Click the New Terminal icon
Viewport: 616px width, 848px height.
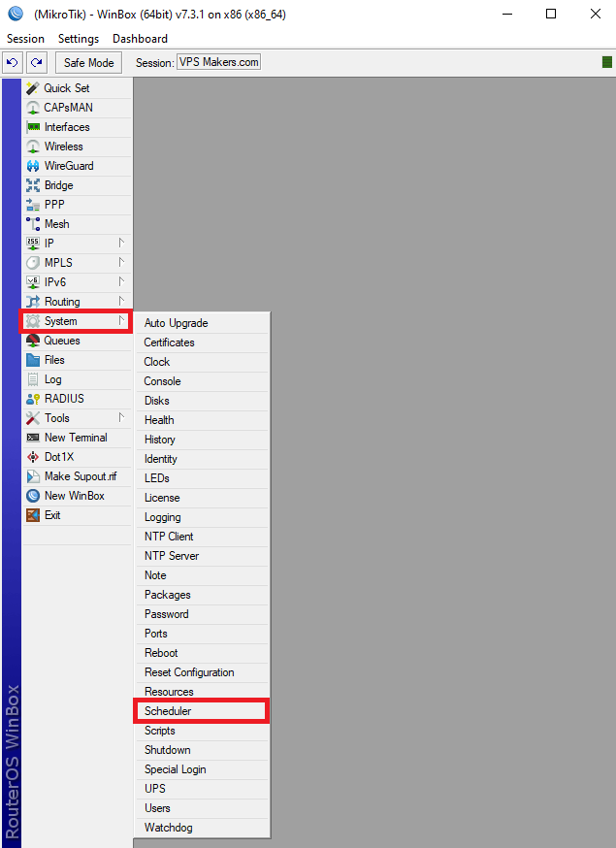(x=33, y=438)
